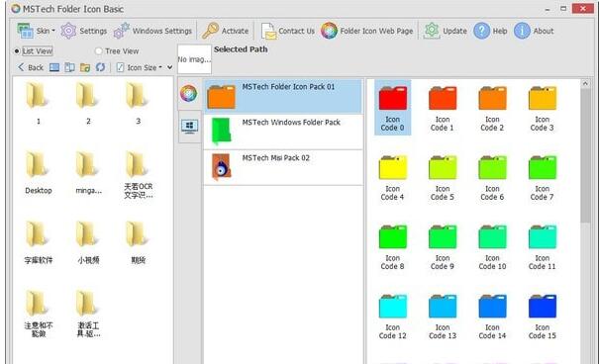Screen dimensions: 599x364
Task: Click the monitor icon next to Back
Action: pyautogui.click(x=54, y=67)
